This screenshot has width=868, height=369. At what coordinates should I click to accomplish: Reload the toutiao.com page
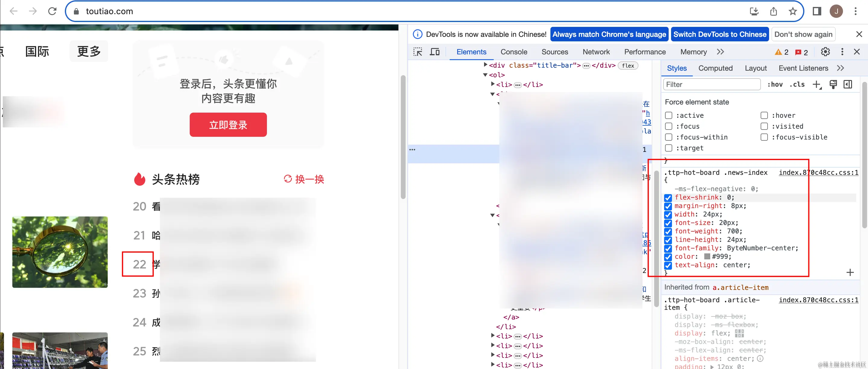(52, 11)
